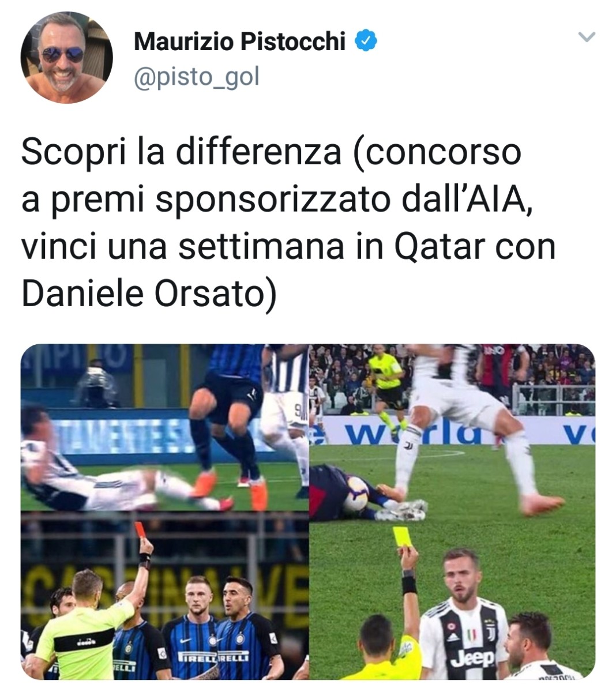The image size is (616, 692).
Task: Click the football next to fallen player
Action: (x=356, y=494)
